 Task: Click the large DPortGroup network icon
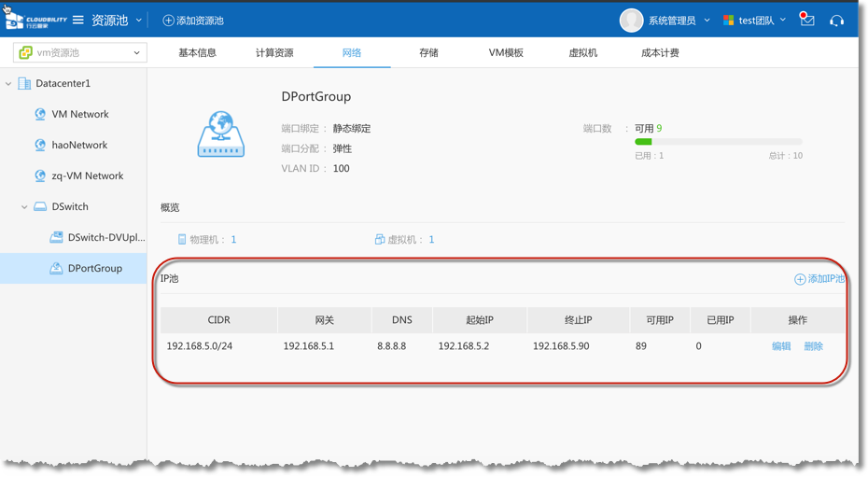coord(221,134)
